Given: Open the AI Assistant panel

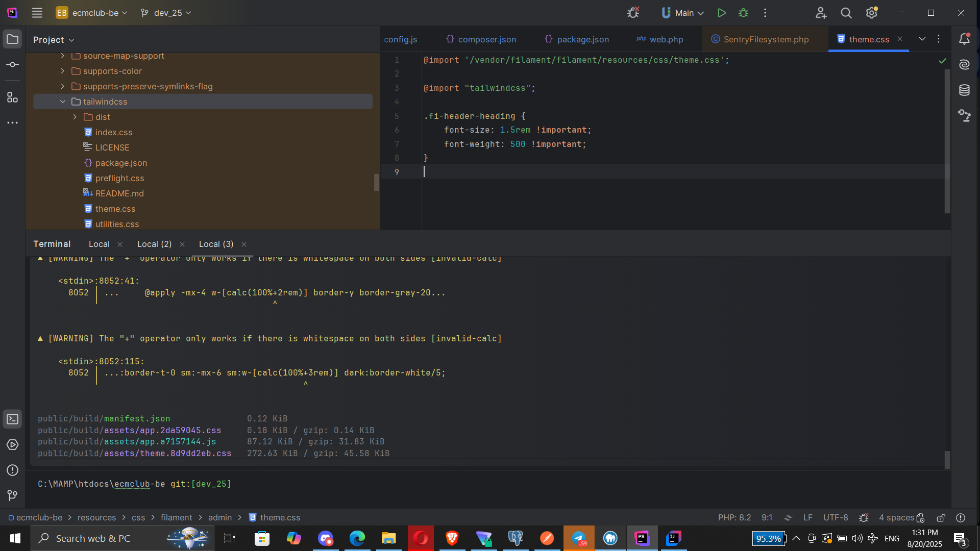Looking at the screenshot, I should [964, 64].
